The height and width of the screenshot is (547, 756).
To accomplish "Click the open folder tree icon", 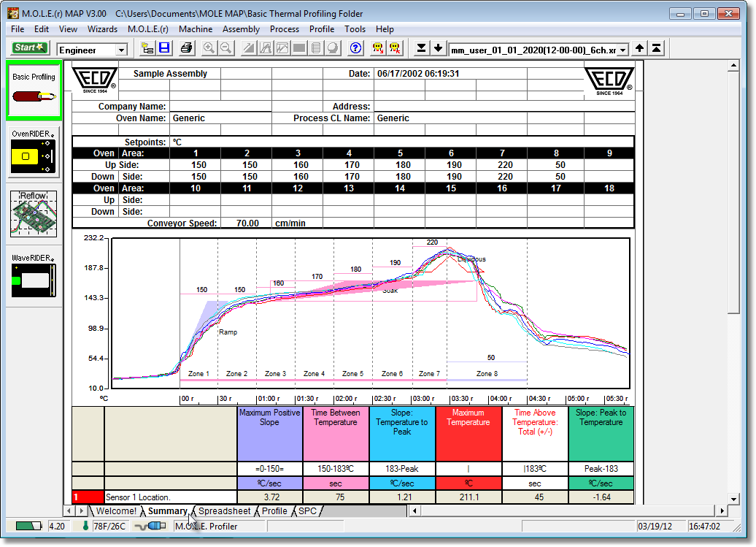I will coord(147,47).
